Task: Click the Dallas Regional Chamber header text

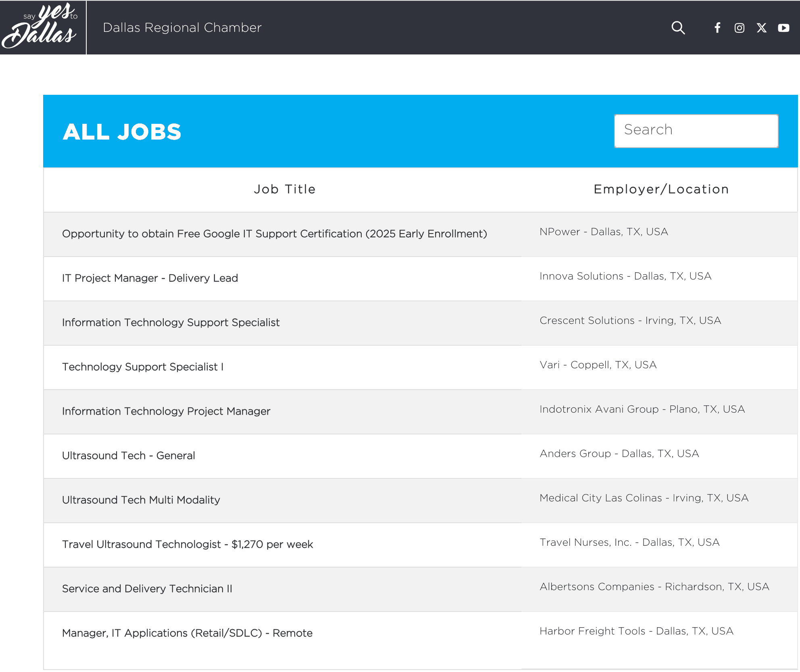Action: coord(182,27)
